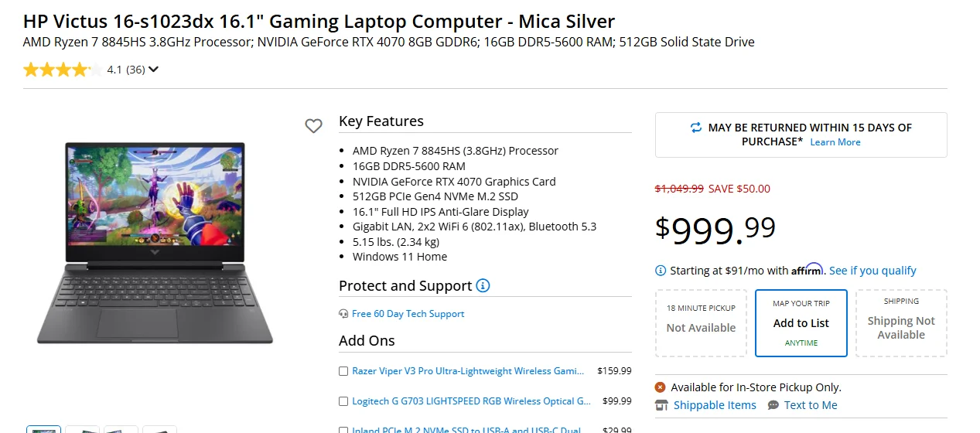980x433 pixels.
Task: Click the chat bubble icon beside Text to Me
Action: pyautogui.click(x=773, y=405)
